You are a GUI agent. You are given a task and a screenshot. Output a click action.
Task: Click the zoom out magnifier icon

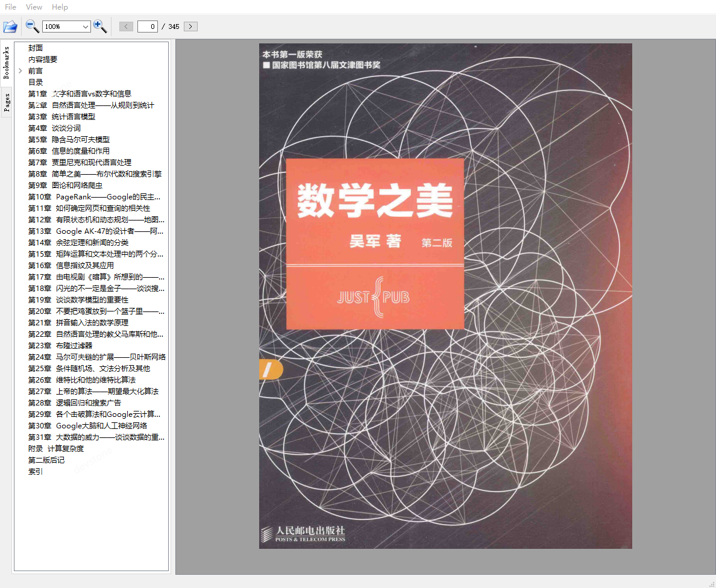[31, 27]
